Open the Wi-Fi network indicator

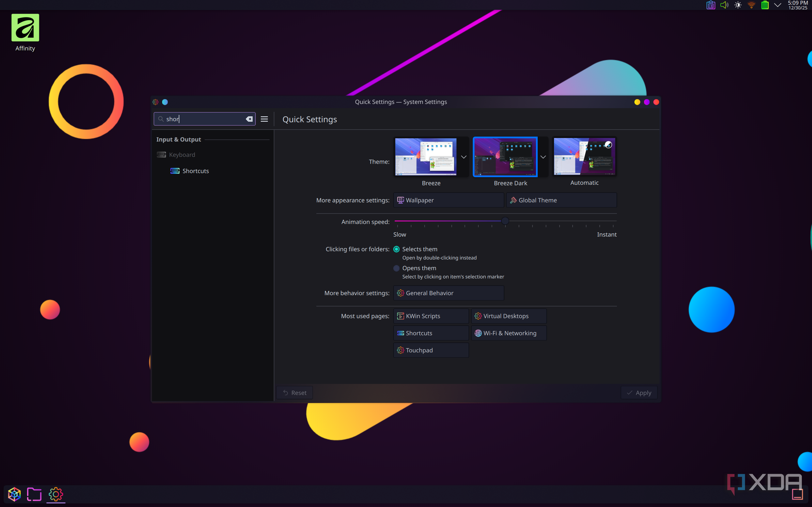tap(751, 5)
